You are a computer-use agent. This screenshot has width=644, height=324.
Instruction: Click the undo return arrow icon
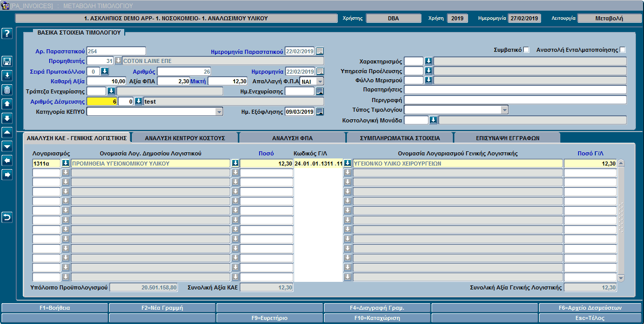pos(7,217)
